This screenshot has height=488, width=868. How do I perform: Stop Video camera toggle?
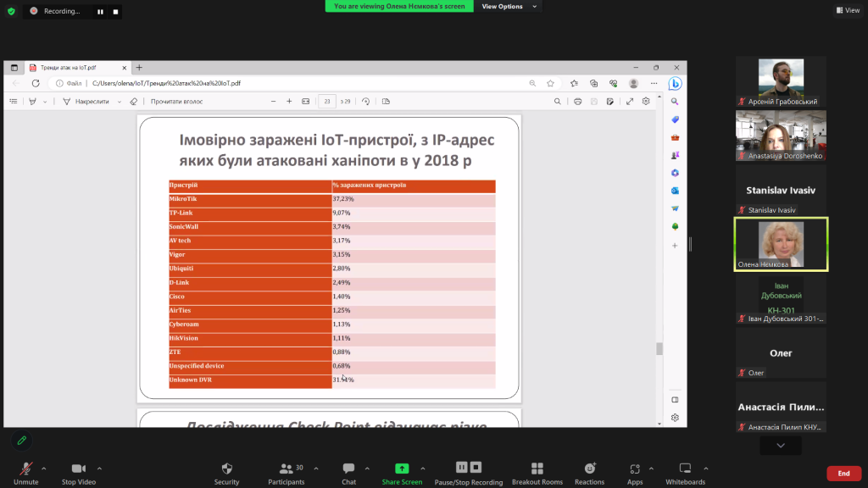click(x=79, y=474)
